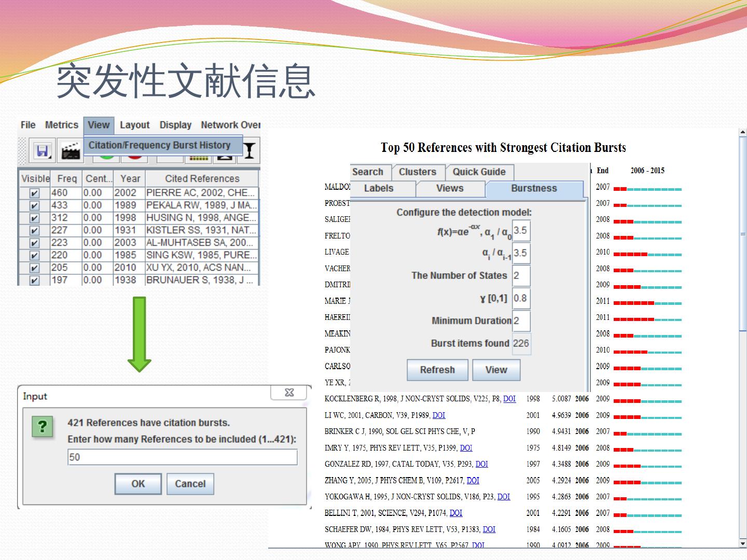Screen dimensions: 747x560
Task: Click the Minimum Duration input field
Action: click(x=521, y=321)
